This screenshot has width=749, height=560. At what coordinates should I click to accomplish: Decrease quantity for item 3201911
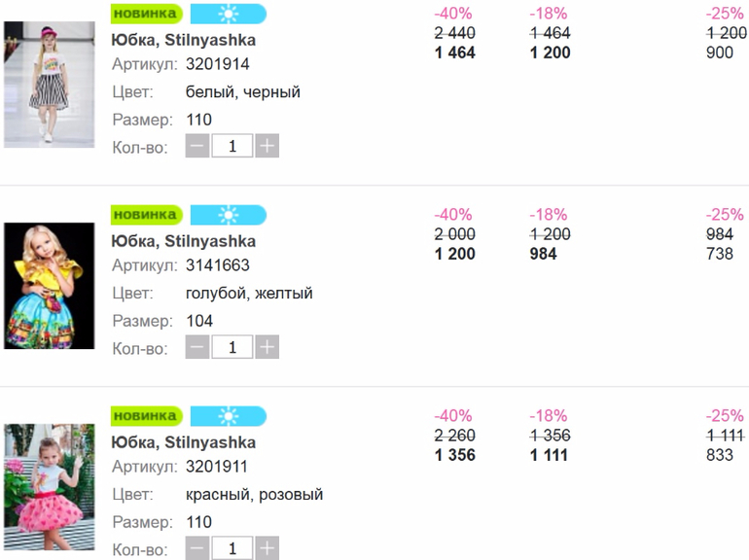(197, 548)
